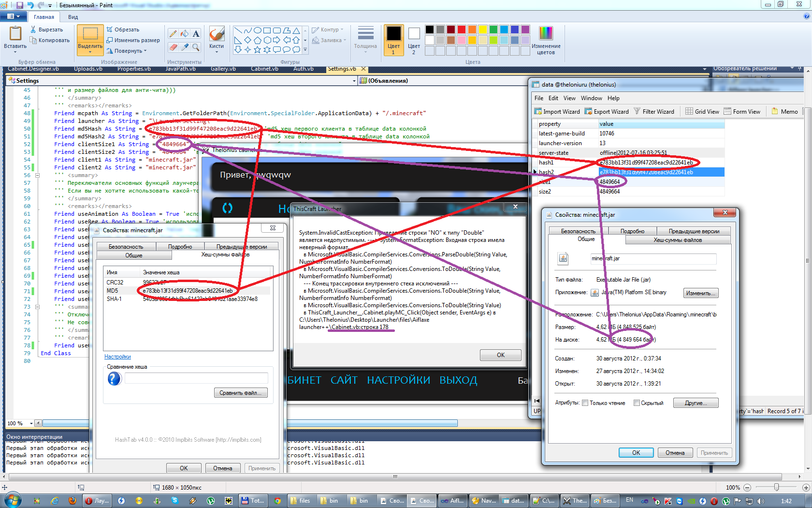Pick the green swatch from the palette

click(x=493, y=30)
